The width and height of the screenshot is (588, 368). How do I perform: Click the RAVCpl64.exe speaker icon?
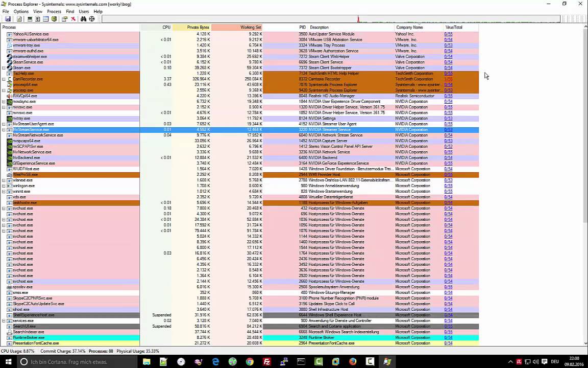coord(10,96)
